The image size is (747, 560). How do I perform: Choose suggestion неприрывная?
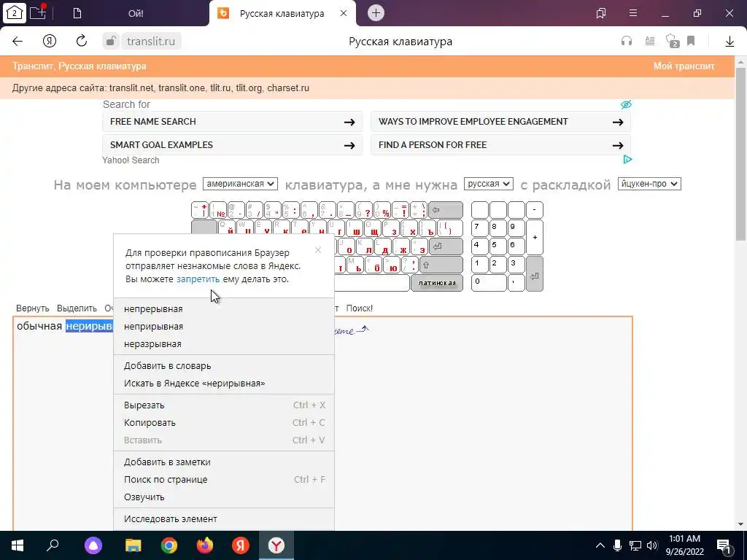tap(224, 327)
